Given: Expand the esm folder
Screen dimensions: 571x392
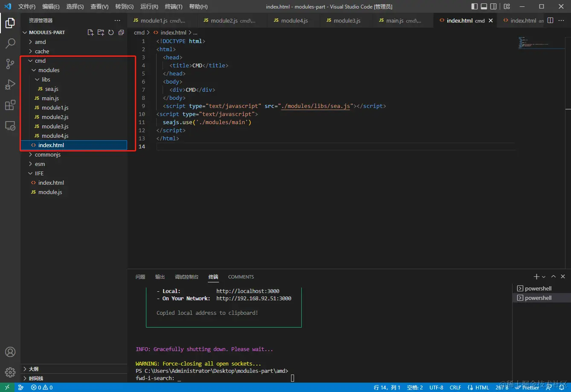Looking at the screenshot, I should [x=74, y=164].
